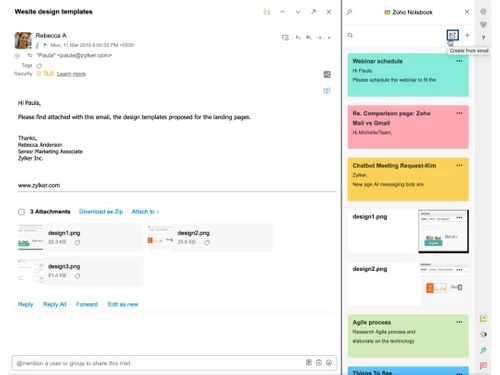Click the red chat bubble sidebar icon
This screenshot has height=375, width=500.
[x=483, y=366]
